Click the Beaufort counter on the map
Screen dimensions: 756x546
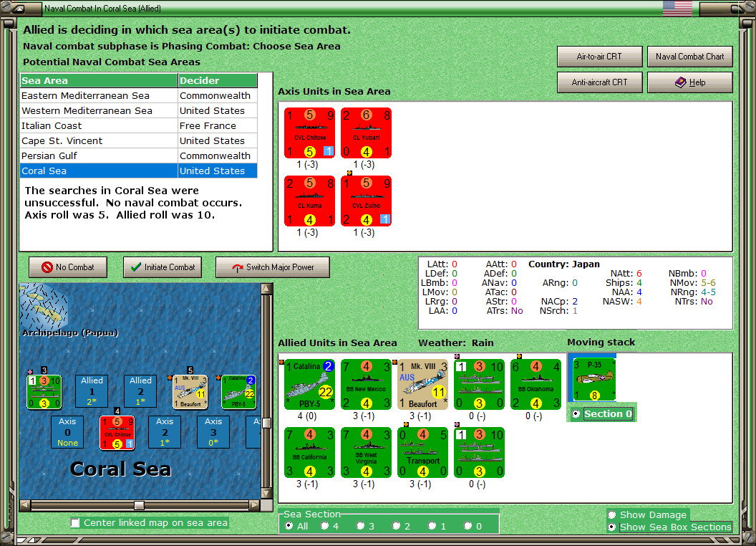[190, 392]
